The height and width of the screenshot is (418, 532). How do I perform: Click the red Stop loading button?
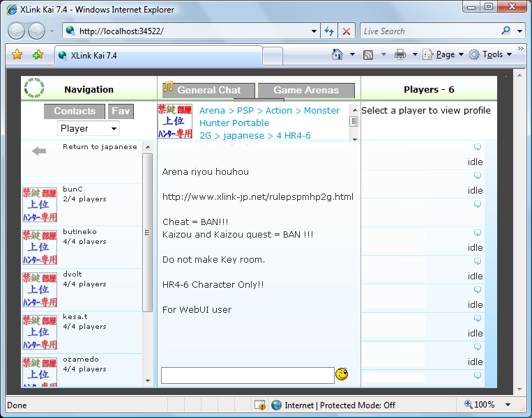pyautogui.click(x=347, y=31)
